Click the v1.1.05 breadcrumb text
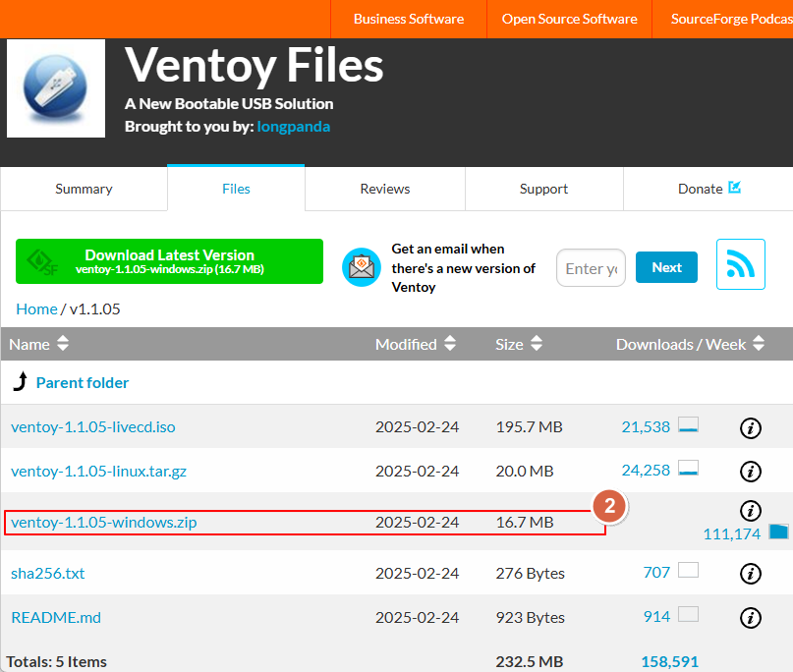The width and height of the screenshot is (793, 672). click(95, 308)
